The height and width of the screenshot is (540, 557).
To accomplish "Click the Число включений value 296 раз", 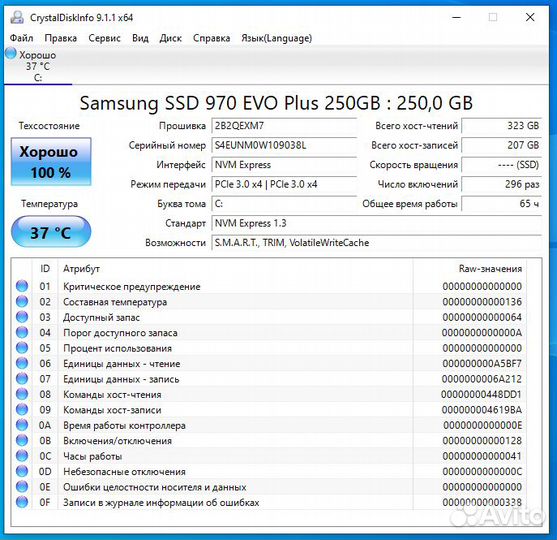I will click(502, 184).
